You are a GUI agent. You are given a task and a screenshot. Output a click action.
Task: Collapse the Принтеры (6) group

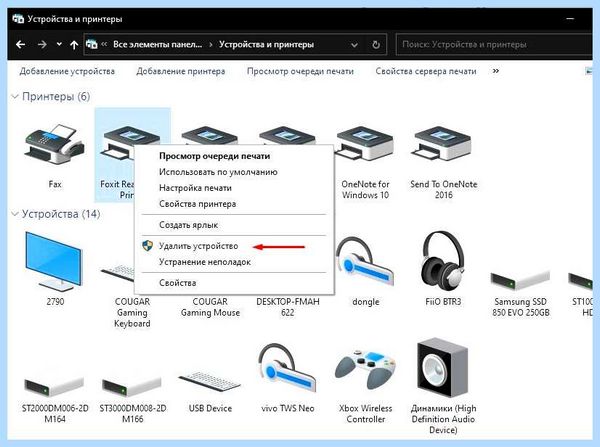coord(15,96)
